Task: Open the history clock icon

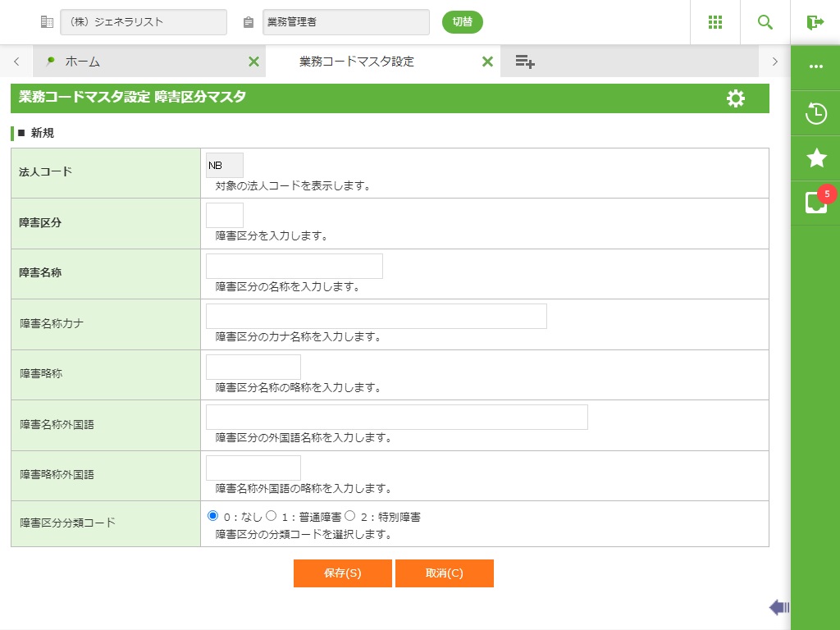Action: tap(816, 113)
